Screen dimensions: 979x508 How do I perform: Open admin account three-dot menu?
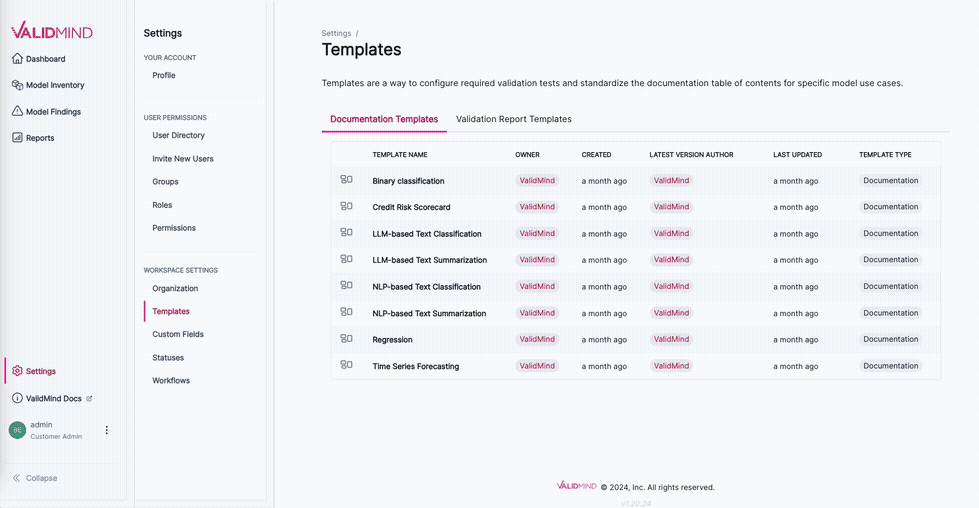[107, 430]
